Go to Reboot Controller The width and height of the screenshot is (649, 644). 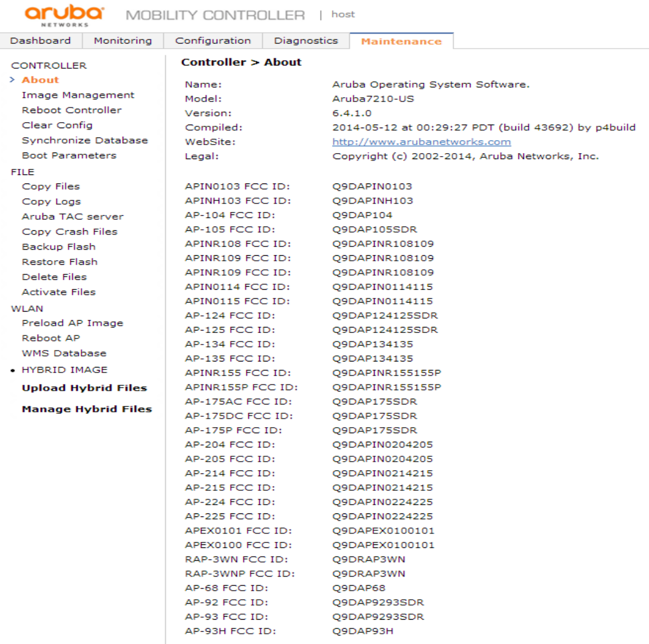pos(72,110)
